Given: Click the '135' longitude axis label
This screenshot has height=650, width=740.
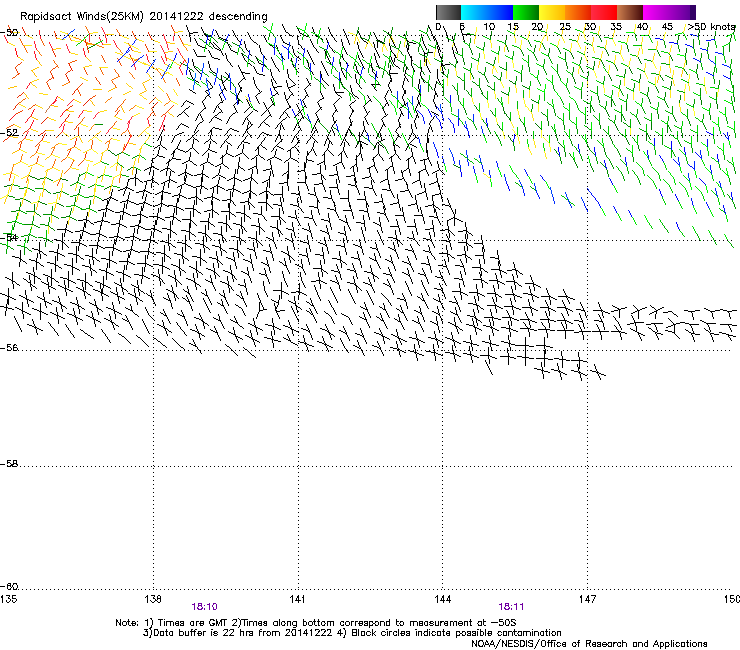Looking at the screenshot, I should tap(8, 599).
